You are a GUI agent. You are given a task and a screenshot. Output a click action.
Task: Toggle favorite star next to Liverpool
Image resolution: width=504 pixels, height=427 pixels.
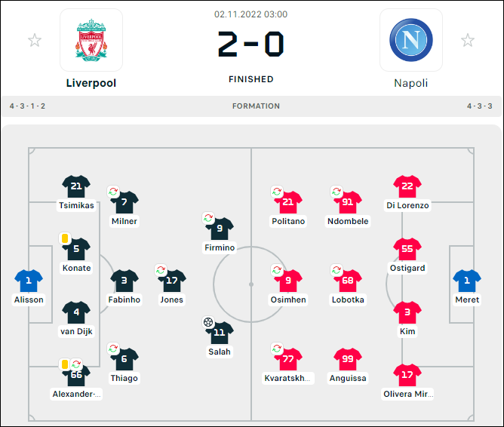35,40
